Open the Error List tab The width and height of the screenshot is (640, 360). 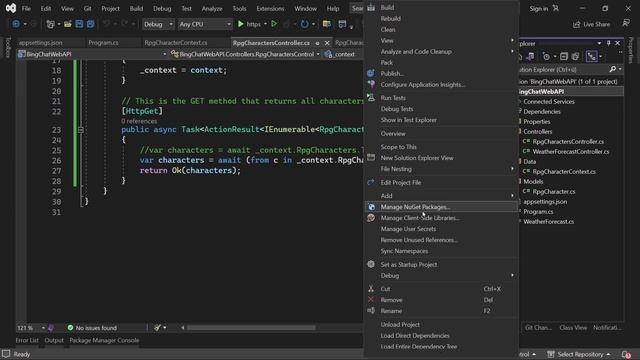pyautogui.click(x=27, y=340)
